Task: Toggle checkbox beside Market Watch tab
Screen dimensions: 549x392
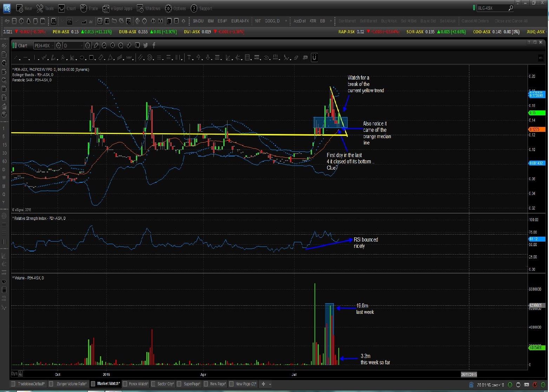Action: (93, 384)
